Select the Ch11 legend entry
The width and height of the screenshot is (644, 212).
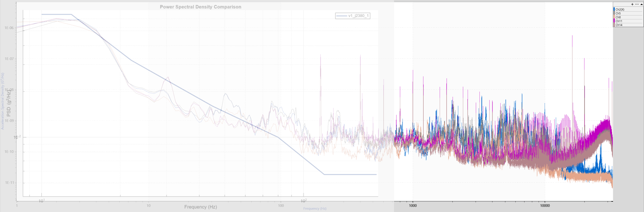tap(619, 21)
